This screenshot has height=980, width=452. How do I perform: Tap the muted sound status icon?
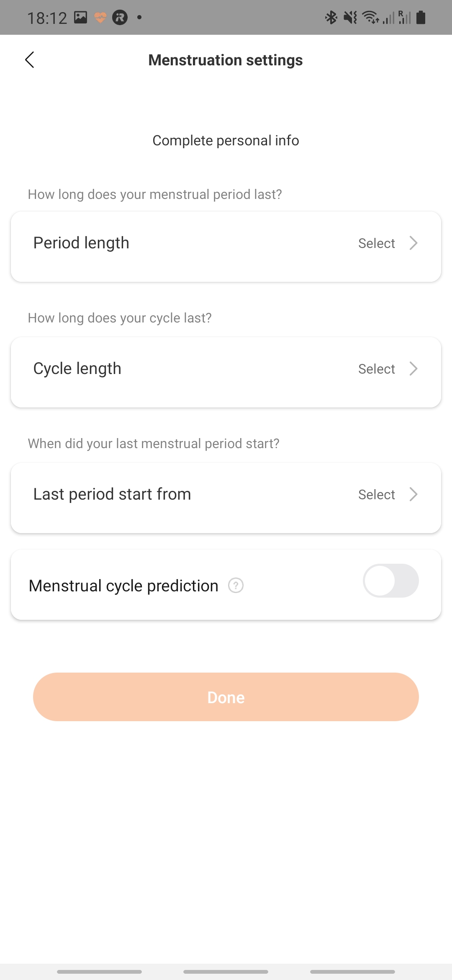[350, 18]
